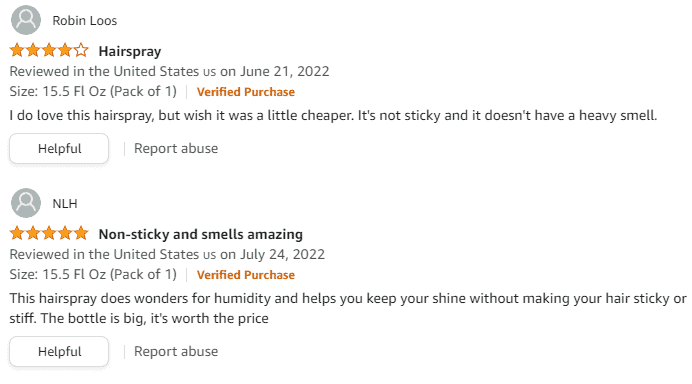Click the four-star rating on Hairspray review
The image size is (692, 384).
(x=49, y=50)
